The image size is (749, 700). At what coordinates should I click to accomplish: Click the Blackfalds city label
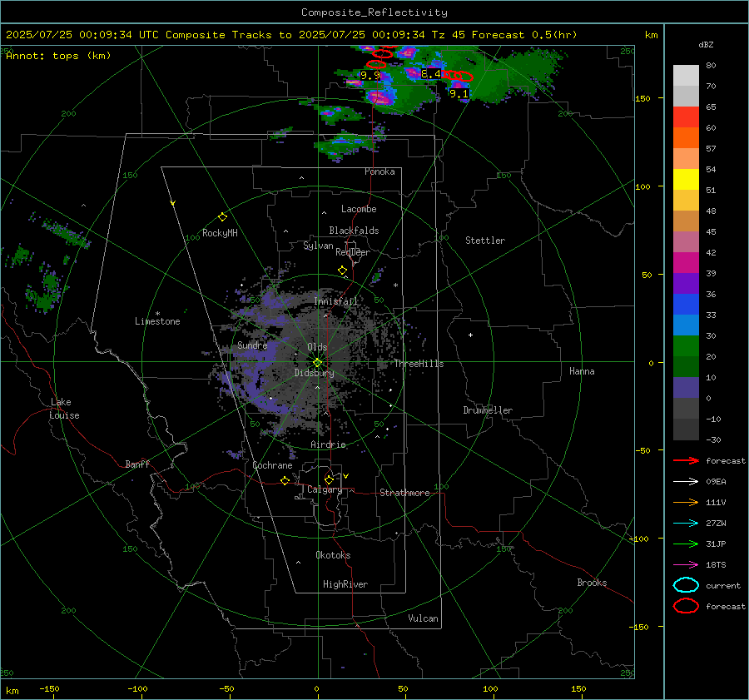click(x=354, y=231)
